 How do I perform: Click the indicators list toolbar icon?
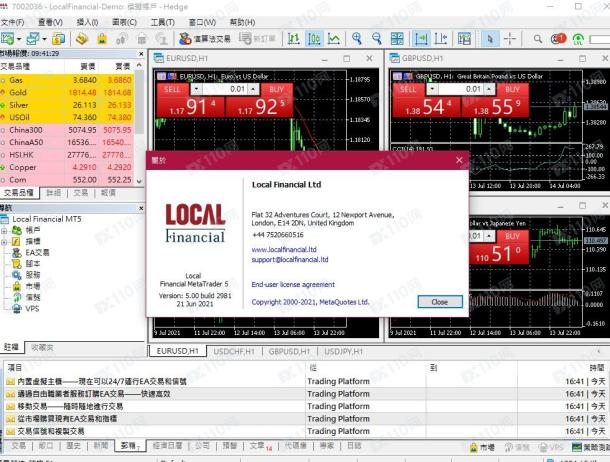click(464, 38)
